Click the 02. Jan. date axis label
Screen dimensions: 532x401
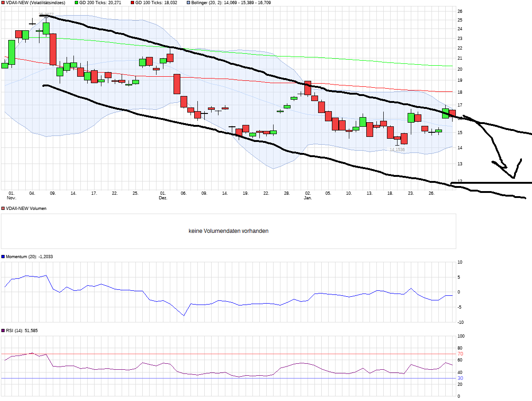pyautogui.click(x=308, y=195)
